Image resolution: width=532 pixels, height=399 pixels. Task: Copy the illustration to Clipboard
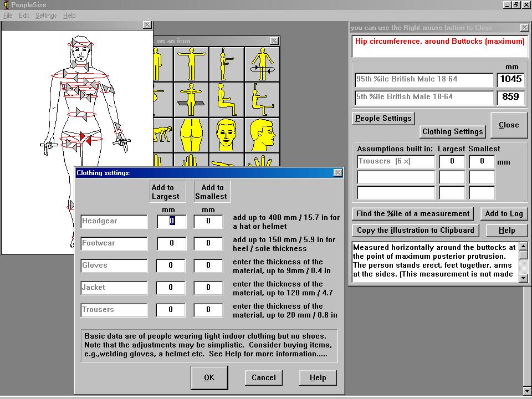click(x=416, y=231)
